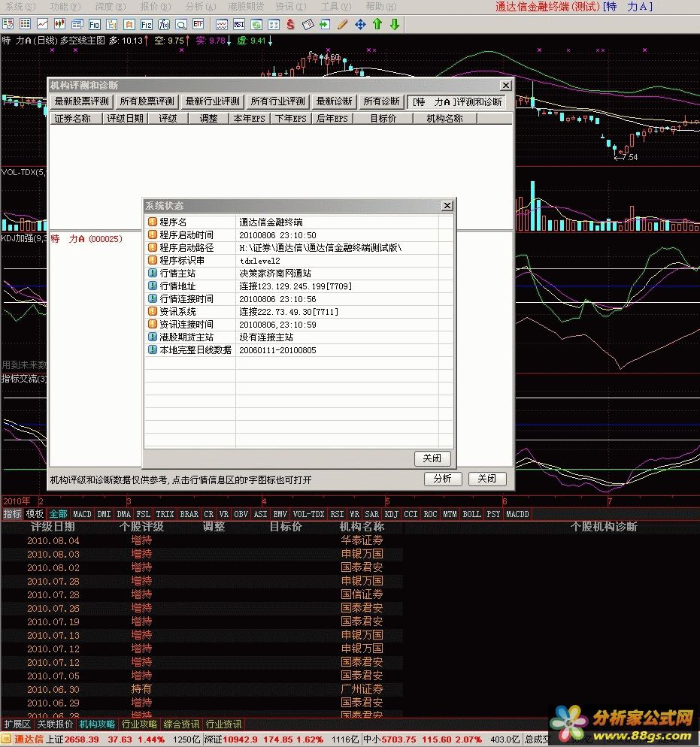Viewport: 700px width, 747px height.
Task: Switch to 最新行业评测 tab
Action: click(x=213, y=101)
